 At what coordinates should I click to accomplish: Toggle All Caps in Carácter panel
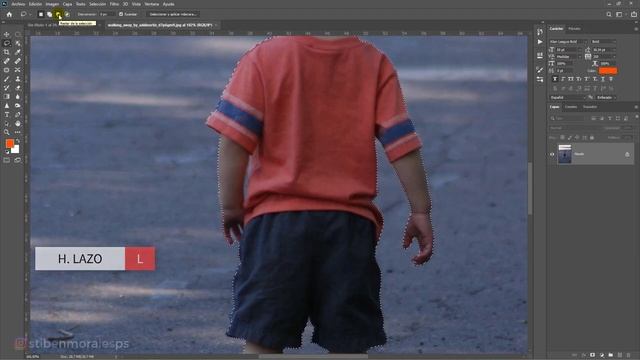(x=571, y=79)
